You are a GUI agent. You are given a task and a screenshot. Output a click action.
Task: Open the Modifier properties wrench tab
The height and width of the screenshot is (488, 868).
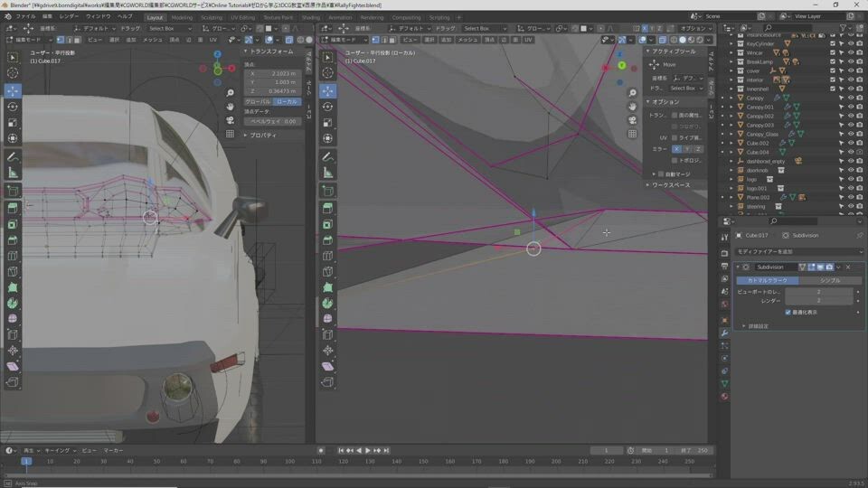click(x=724, y=333)
